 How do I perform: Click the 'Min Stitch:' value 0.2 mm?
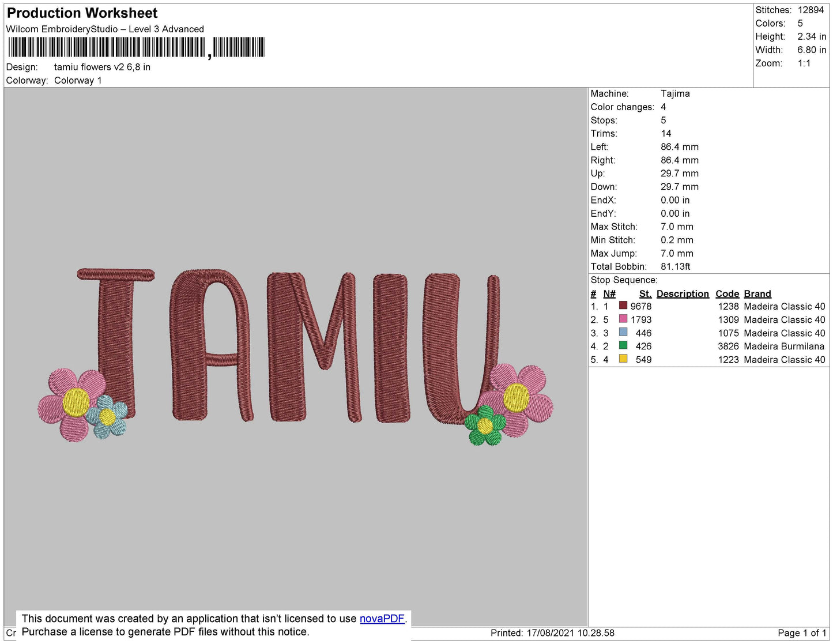[x=677, y=240]
